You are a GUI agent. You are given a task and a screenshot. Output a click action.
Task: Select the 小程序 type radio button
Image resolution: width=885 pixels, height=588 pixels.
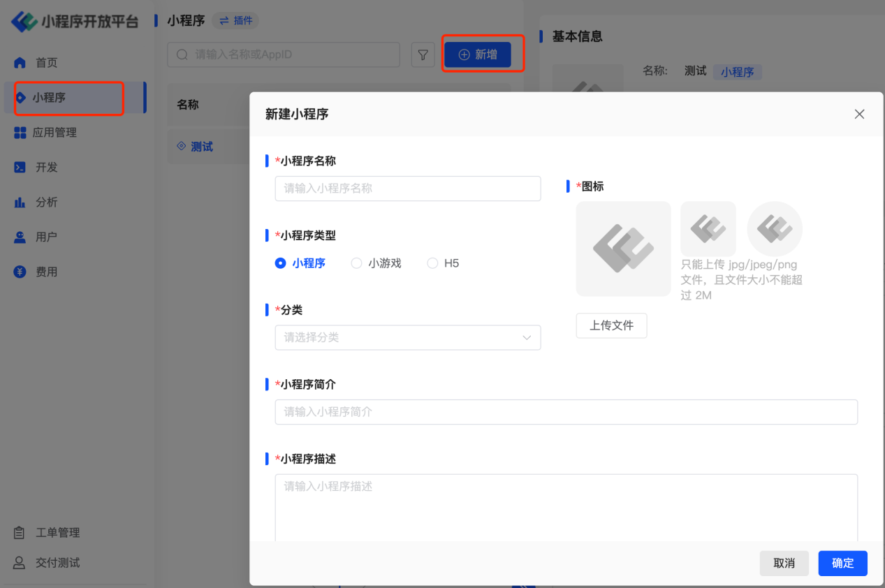pyautogui.click(x=281, y=263)
